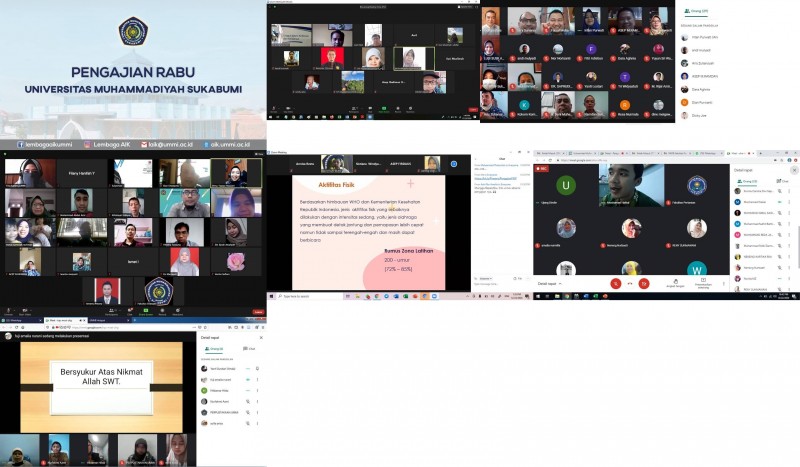This screenshot has height=467, width=800.
Task: Click the speaking man's video tile in REC Meet
Action: pyautogui.click(x=631, y=185)
